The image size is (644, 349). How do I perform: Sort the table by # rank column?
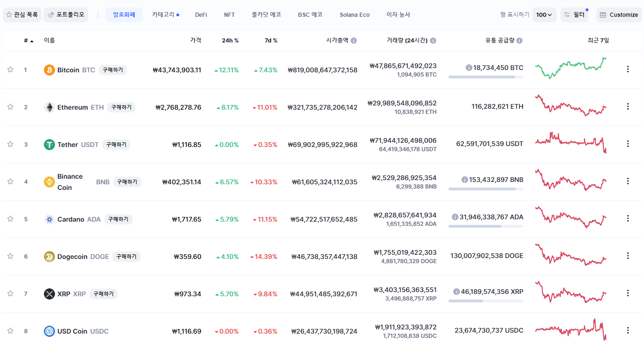point(28,41)
